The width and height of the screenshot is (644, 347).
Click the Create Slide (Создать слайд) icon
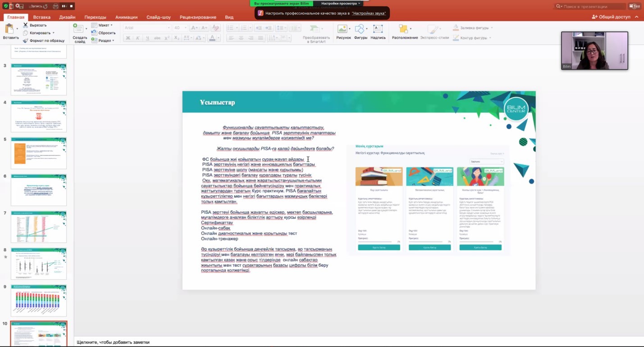tap(78, 28)
